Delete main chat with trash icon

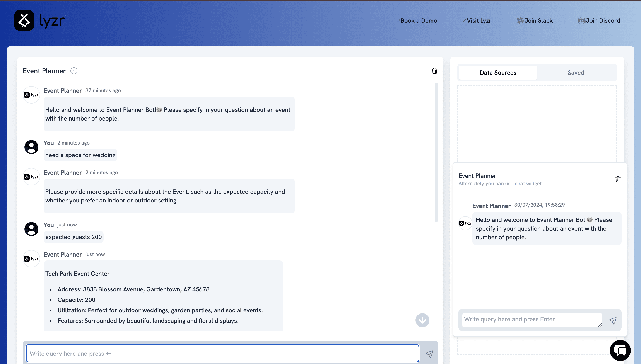coord(434,71)
